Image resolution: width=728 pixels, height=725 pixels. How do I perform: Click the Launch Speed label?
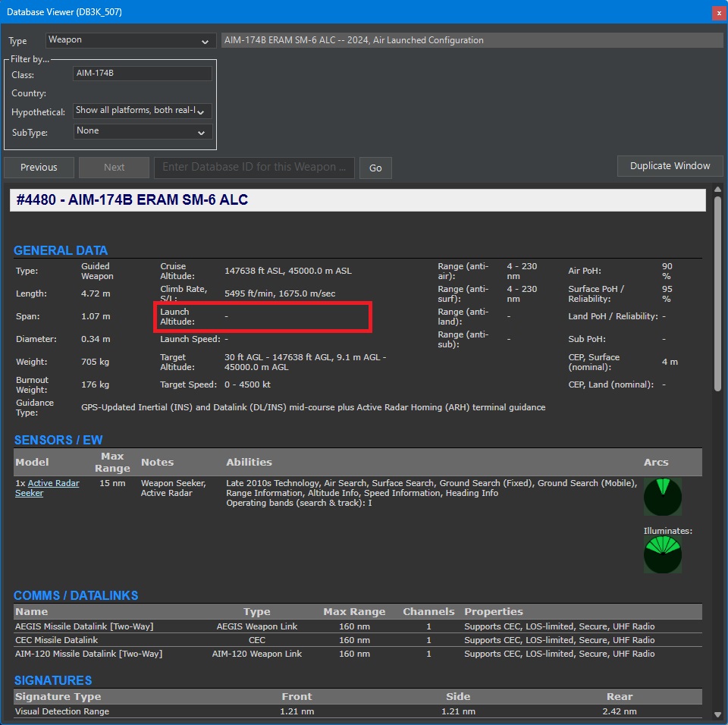click(x=190, y=339)
